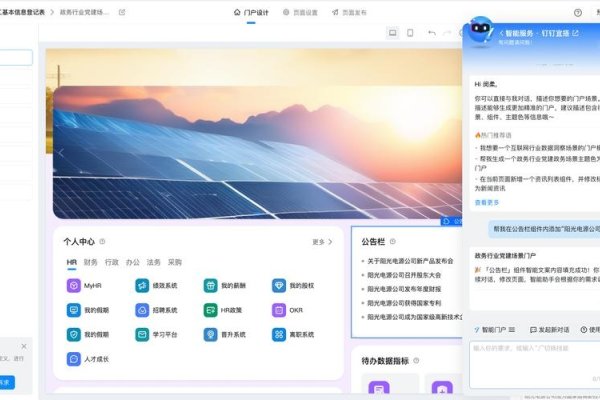The height and width of the screenshot is (400, 600).
Task: Select the HR tab in 个人中心
Action: (x=72, y=263)
